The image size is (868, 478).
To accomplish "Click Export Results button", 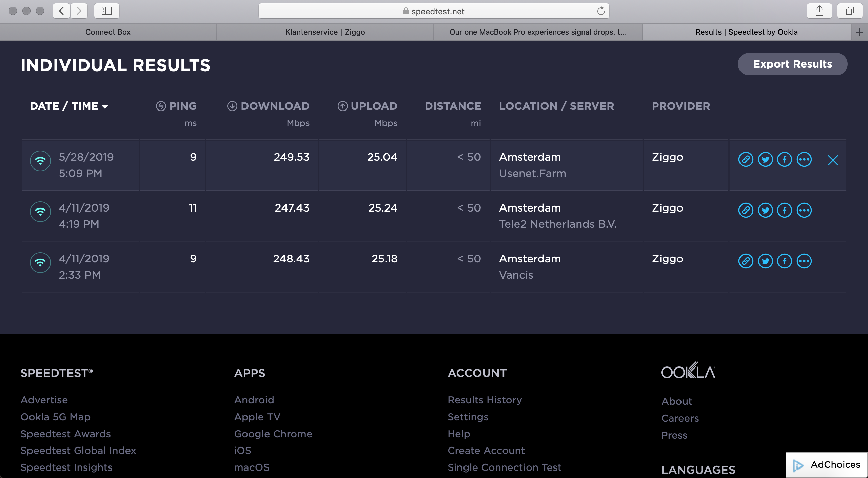I will (792, 64).
